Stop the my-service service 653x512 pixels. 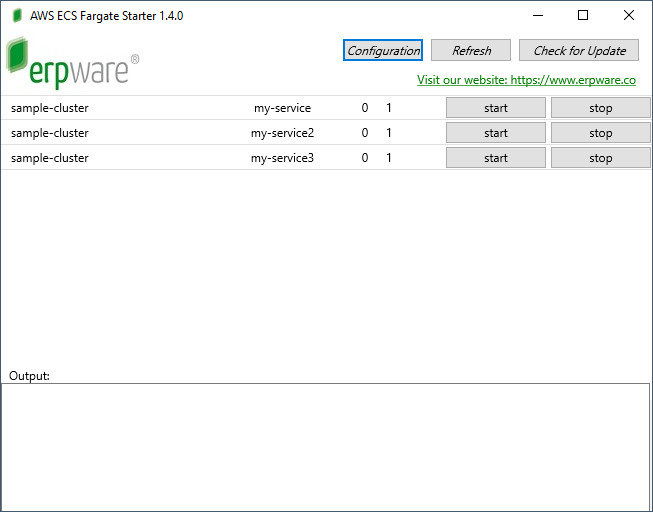pos(601,108)
